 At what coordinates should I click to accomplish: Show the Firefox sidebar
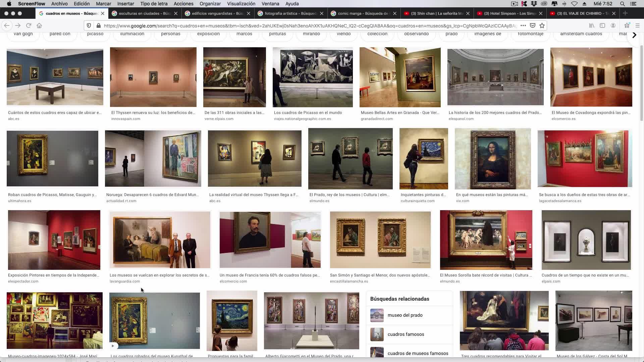tap(602, 25)
